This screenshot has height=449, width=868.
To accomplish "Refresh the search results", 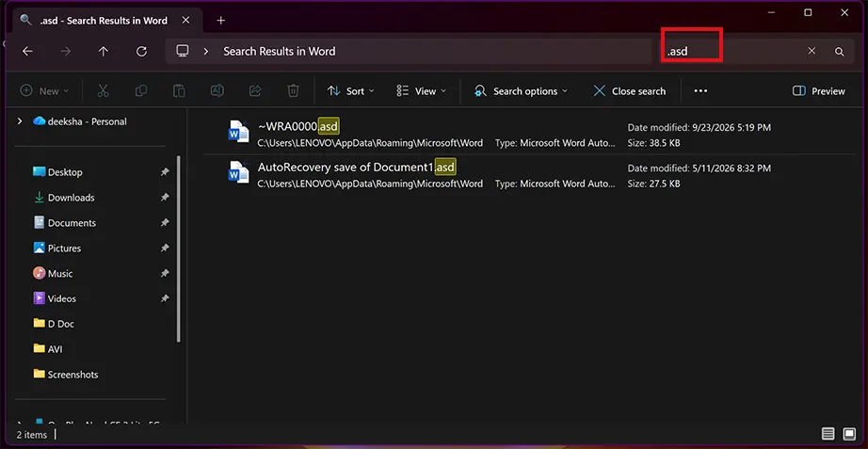I will coord(142,51).
